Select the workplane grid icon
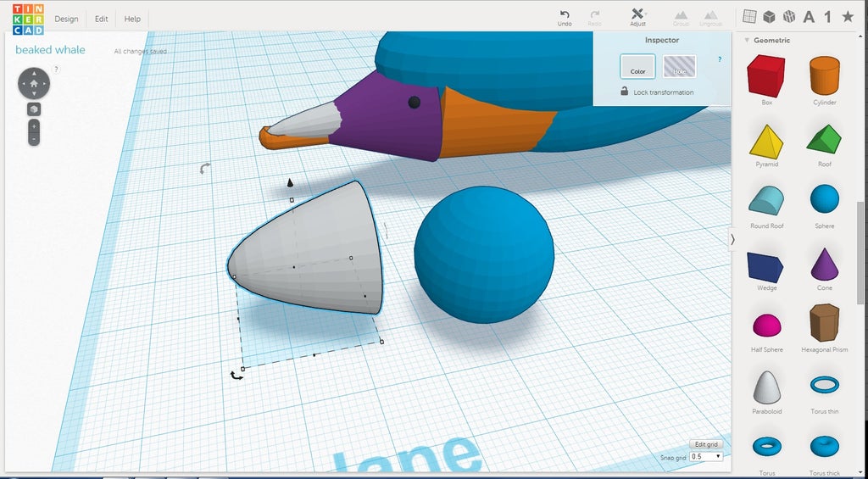Viewport: 868px width, 479px height. pos(749,17)
